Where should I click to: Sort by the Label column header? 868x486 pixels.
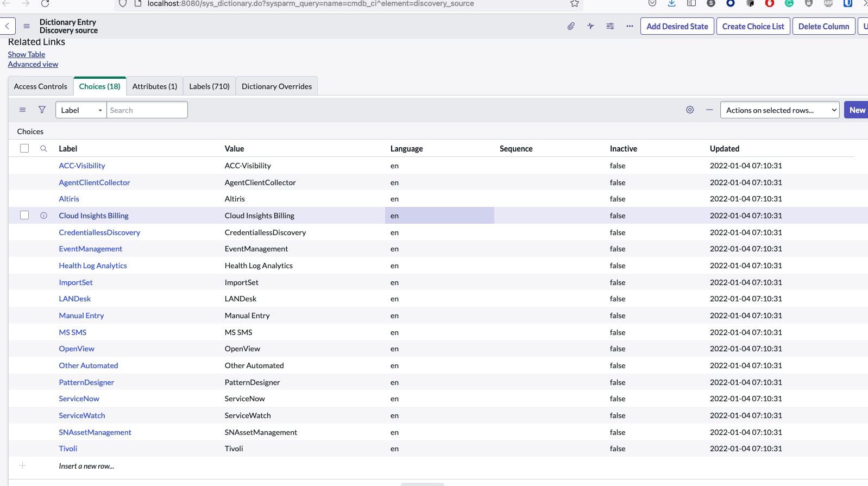click(x=68, y=149)
